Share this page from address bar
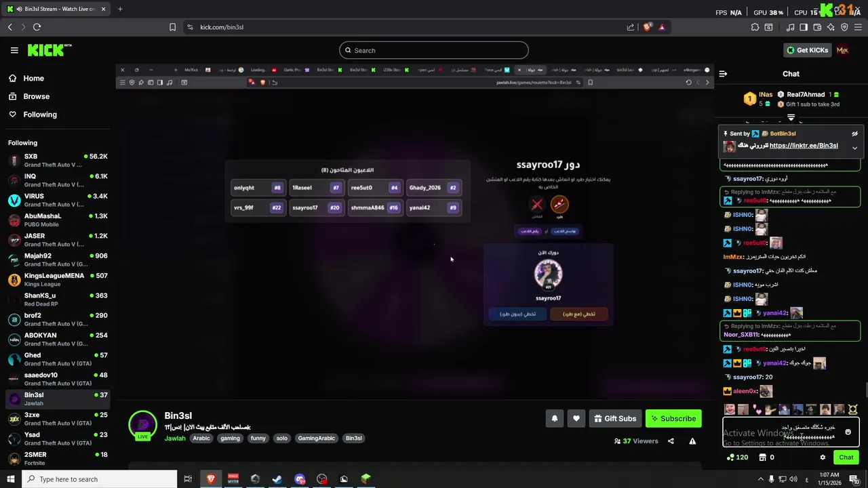This screenshot has width=868, height=488. pos(631,27)
